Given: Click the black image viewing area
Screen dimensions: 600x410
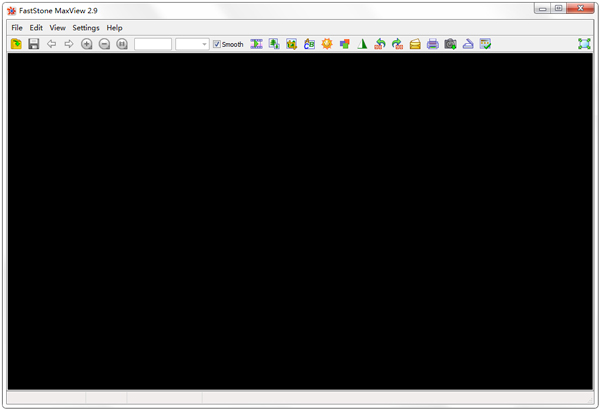Looking at the screenshot, I should [x=300, y=220].
